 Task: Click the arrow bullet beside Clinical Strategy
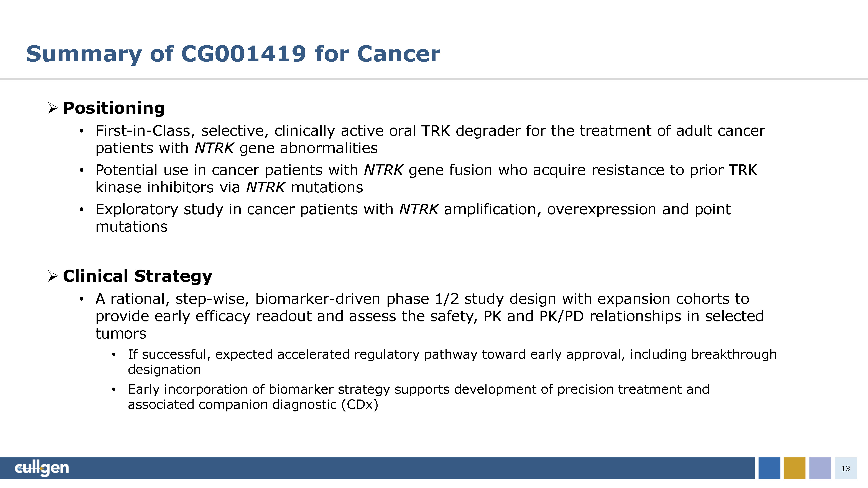tap(53, 276)
